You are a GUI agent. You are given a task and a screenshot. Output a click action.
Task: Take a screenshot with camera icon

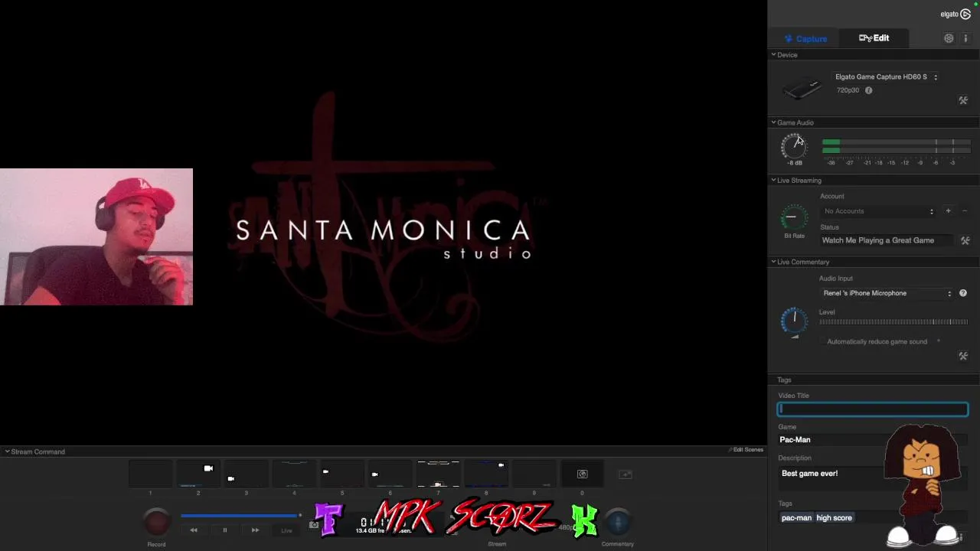tap(314, 525)
